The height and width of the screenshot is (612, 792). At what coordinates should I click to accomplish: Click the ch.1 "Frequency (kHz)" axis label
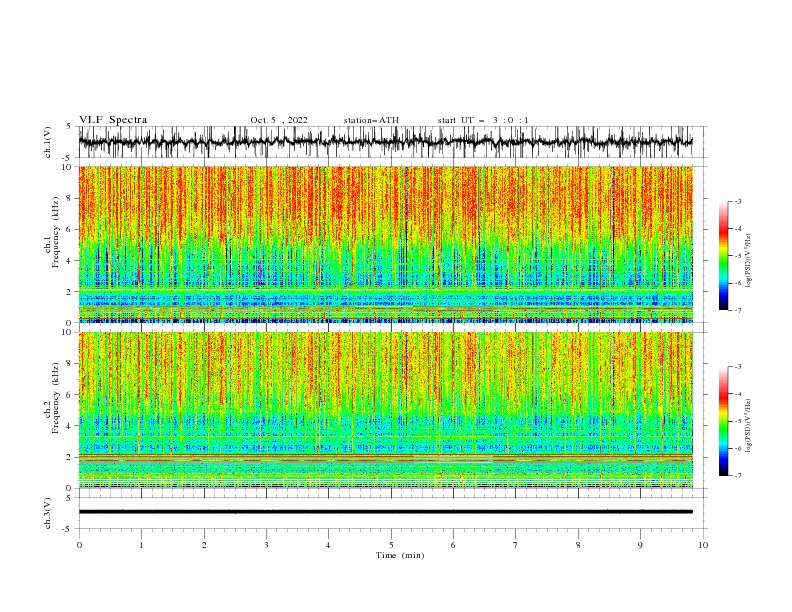(x=56, y=232)
